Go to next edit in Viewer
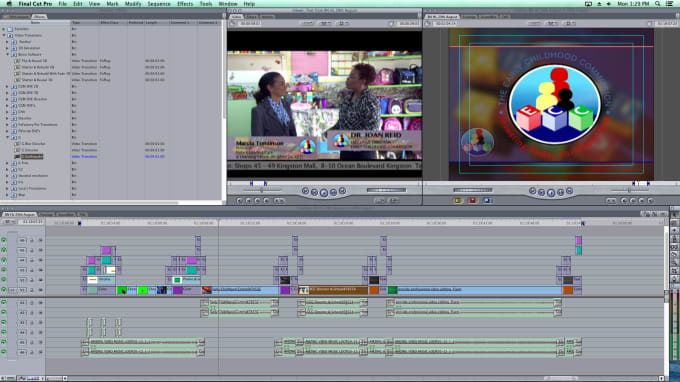 (x=342, y=191)
